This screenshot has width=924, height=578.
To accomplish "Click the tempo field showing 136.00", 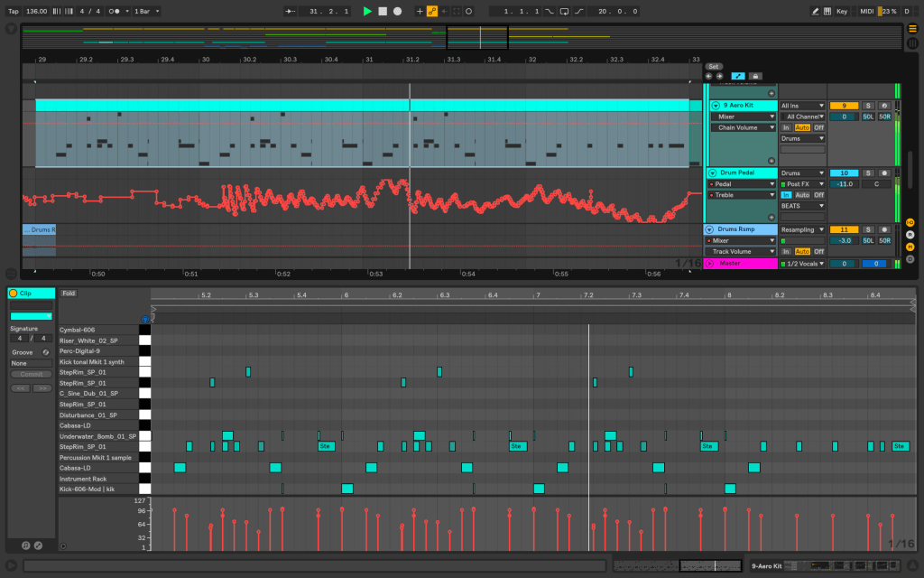I will click(x=38, y=11).
